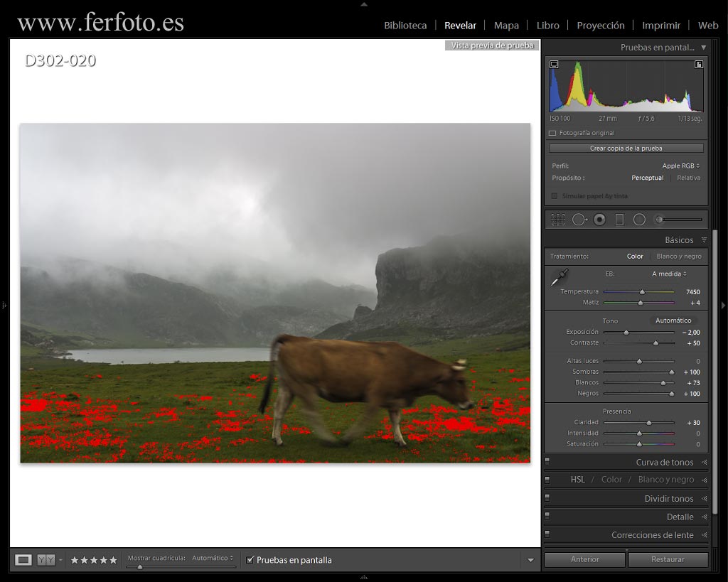Switch to the Imprimir module
Screen dimensions: 728x582
point(661,26)
